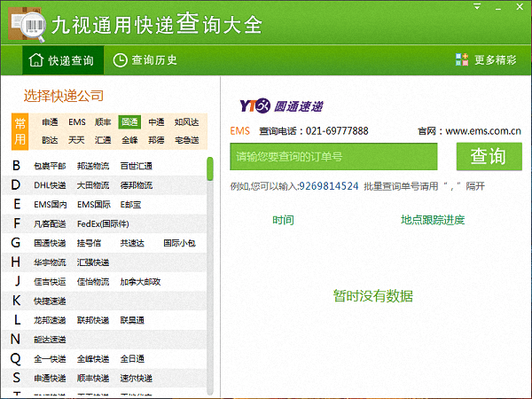This screenshot has width=532, height=399.
Task: Click the orange 常用 category label
Action: 20,131
